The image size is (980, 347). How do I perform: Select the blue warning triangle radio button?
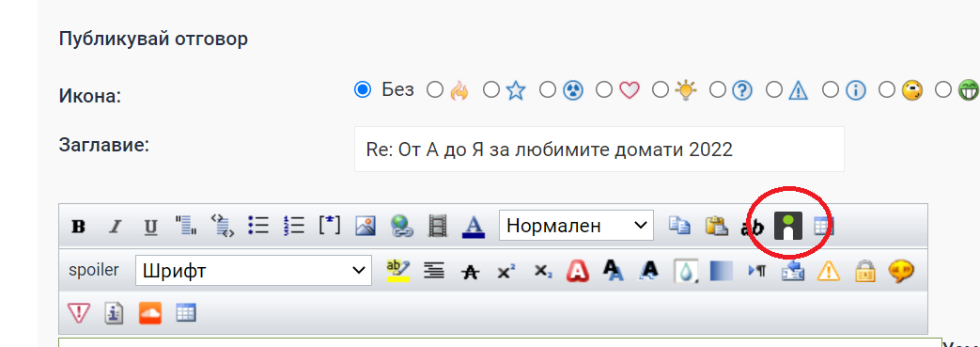(x=773, y=90)
